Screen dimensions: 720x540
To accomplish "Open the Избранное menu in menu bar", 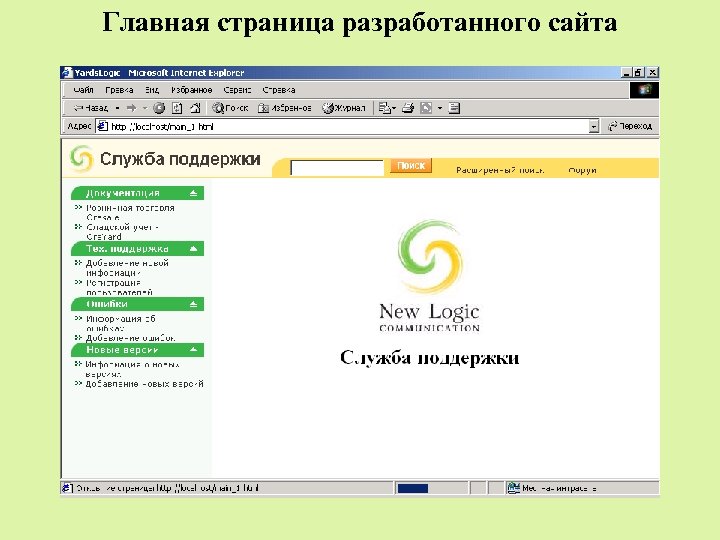I will pos(191,90).
